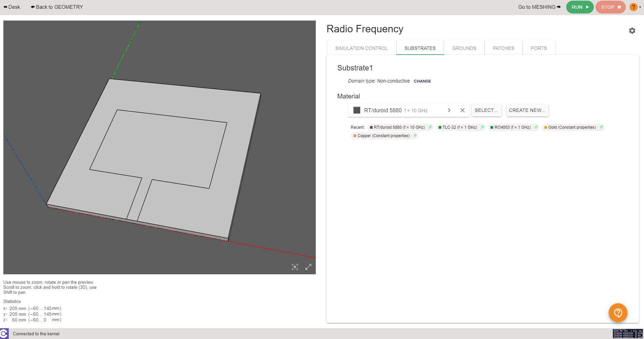
Task: Click the 'x: 205 mm' statistics row
Action: pyautogui.click(x=32, y=308)
